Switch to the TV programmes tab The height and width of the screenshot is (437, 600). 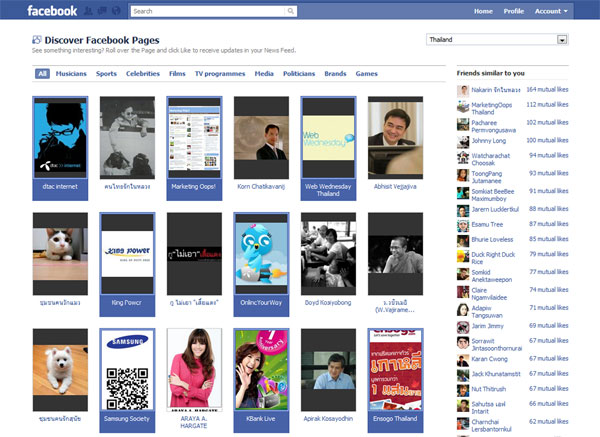point(220,73)
